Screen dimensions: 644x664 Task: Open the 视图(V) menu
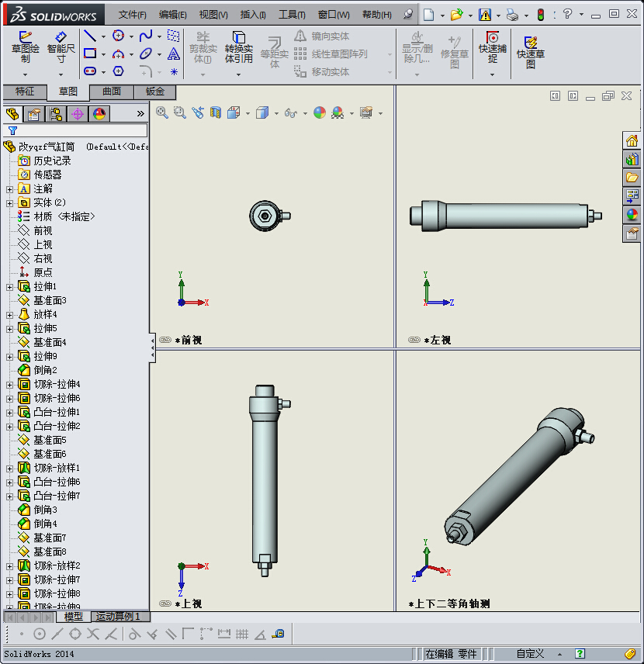[213, 15]
